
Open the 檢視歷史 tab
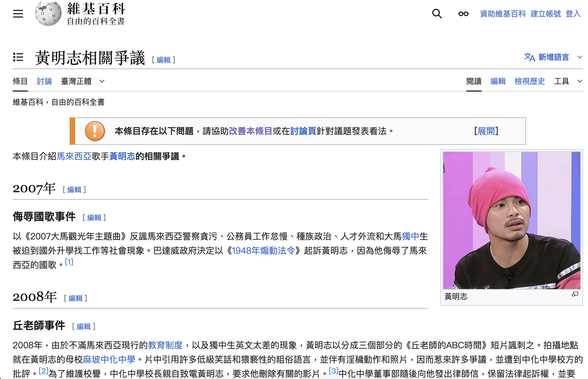point(530,81)
